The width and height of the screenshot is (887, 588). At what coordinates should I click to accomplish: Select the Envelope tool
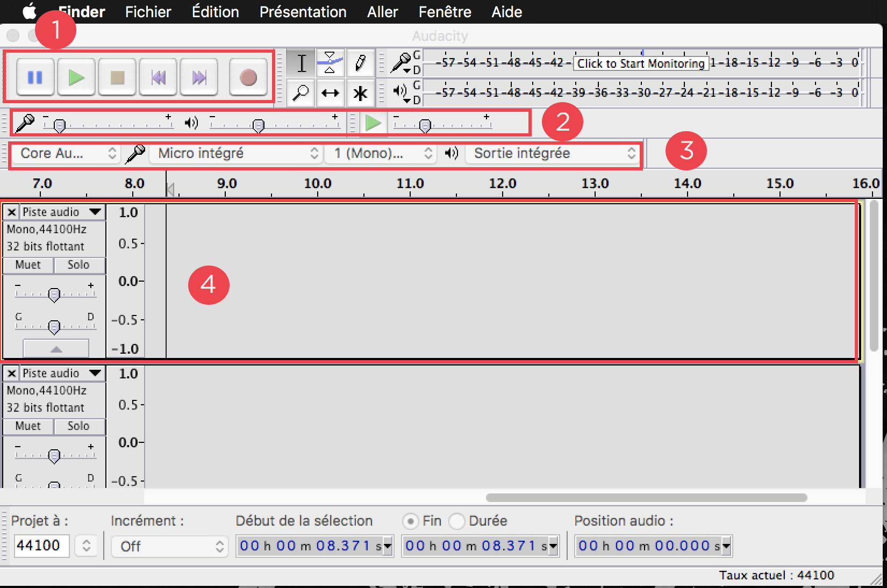coord(330,63)
